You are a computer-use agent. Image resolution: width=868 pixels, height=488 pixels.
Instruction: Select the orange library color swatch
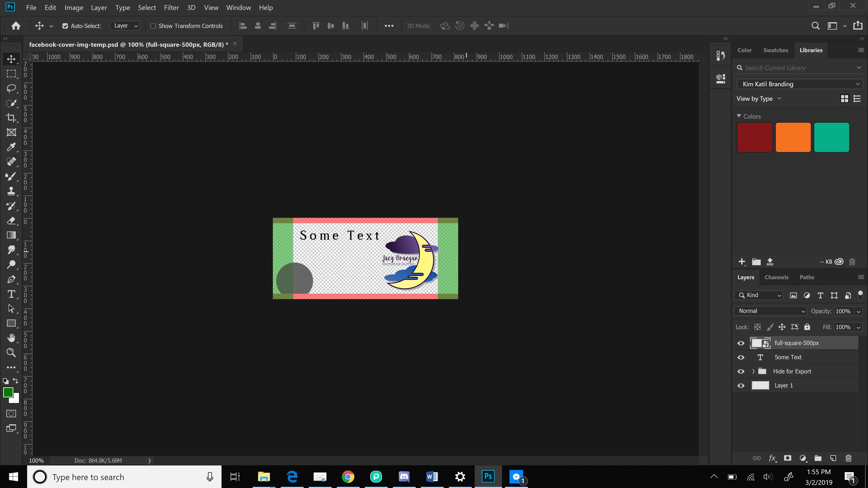pos(793,137)
